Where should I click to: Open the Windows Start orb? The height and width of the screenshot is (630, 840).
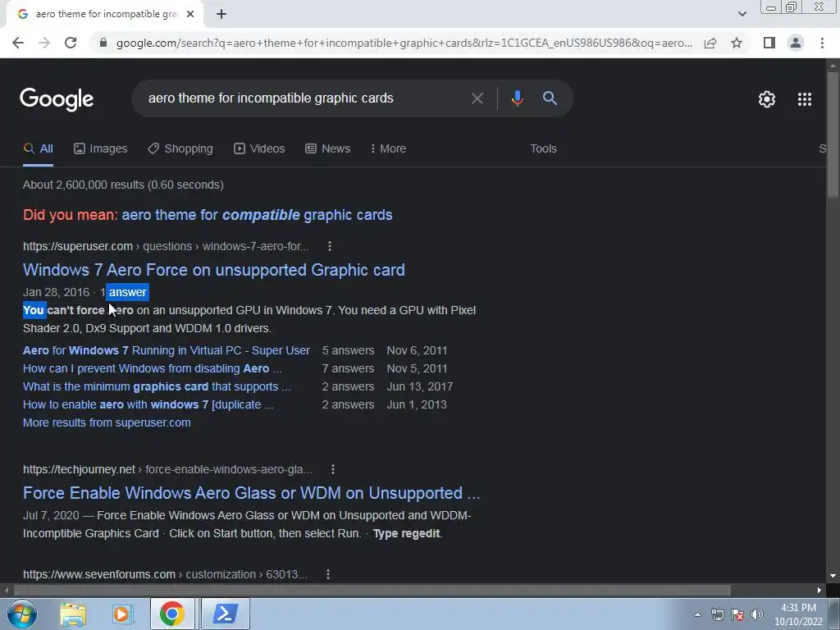point(21,614)
